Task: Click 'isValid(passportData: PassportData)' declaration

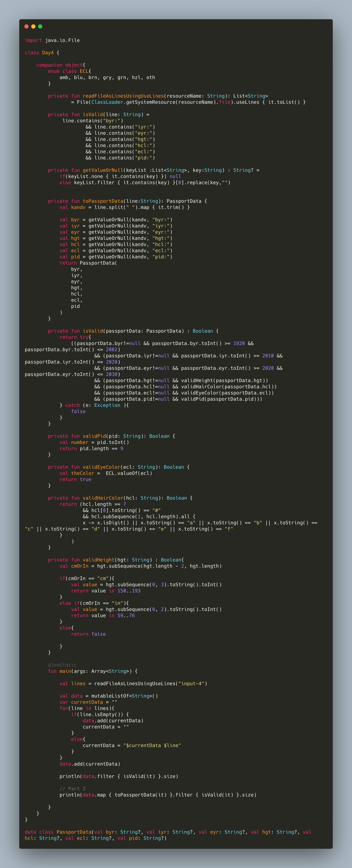Action: [133, 331]
